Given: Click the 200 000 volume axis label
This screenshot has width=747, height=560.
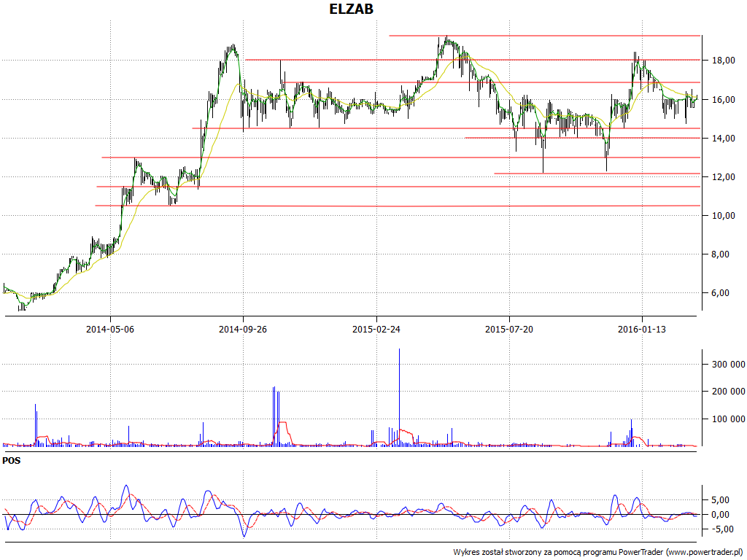Looking at the screenshot, I should (x=729, y=392).
